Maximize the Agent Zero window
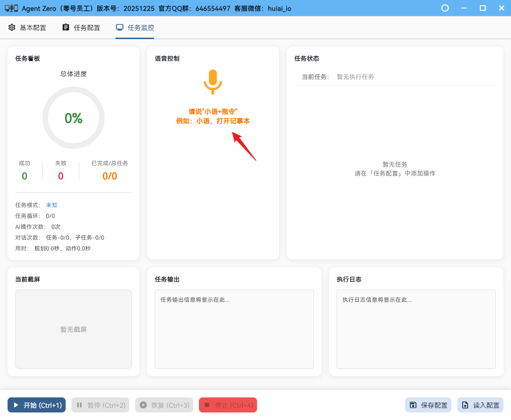The height and width of the screenshot is (420, 511). click(x=483, y=8)
